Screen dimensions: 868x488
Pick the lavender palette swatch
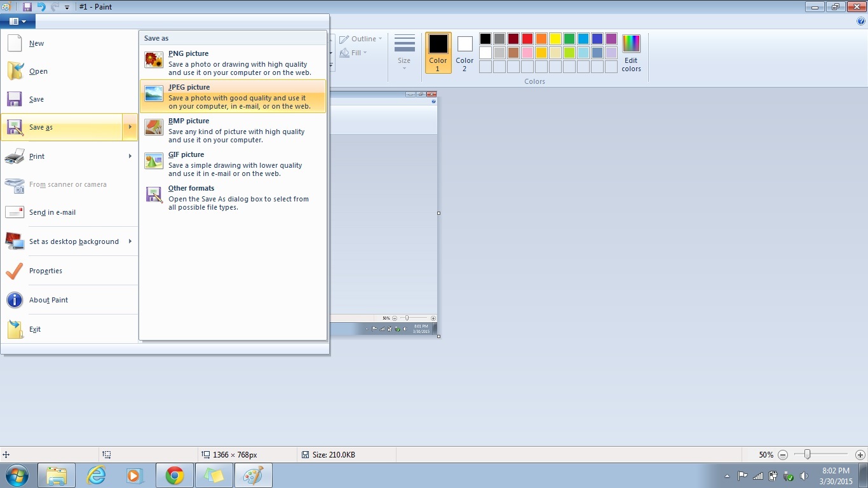coord(611,53)
